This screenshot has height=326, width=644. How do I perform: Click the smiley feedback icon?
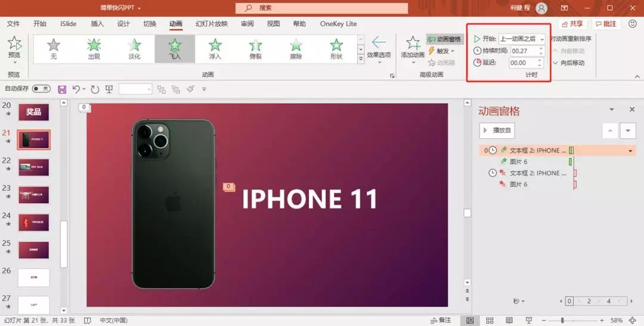(x=633, y=24)
